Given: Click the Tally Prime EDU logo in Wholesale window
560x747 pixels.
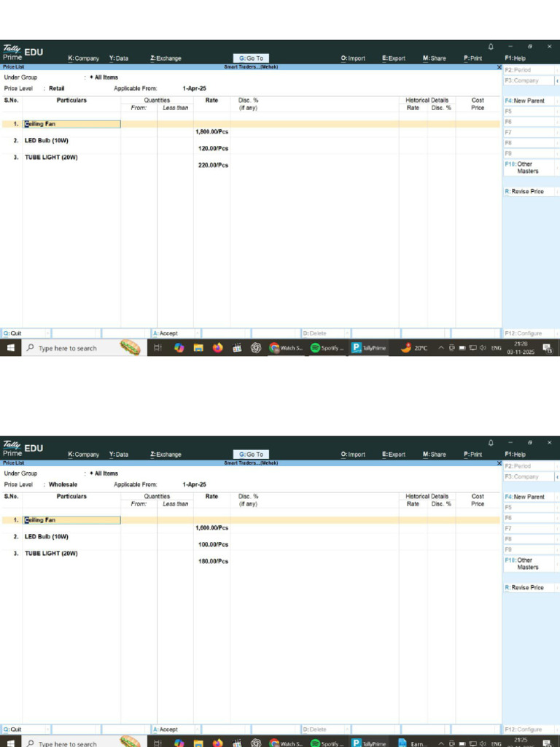Looking at the screenshot, I should (23, 449).
